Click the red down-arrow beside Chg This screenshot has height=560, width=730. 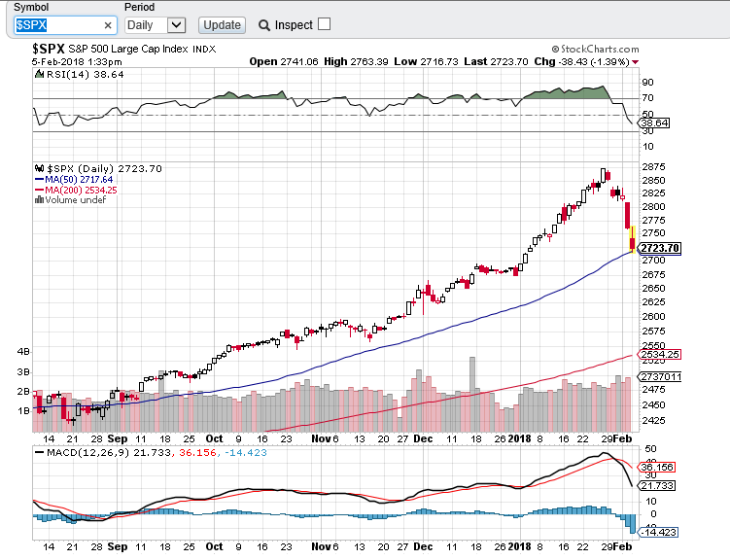point(636,62)
